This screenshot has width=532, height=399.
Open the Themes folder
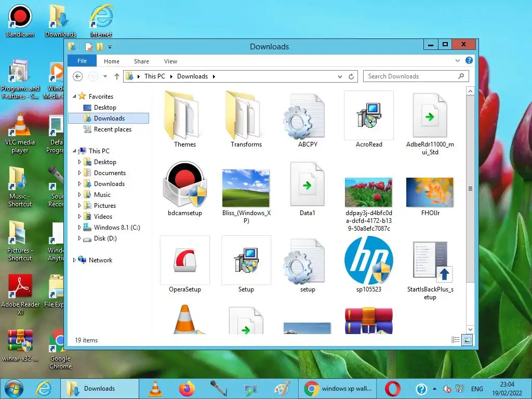pos(184,119)
